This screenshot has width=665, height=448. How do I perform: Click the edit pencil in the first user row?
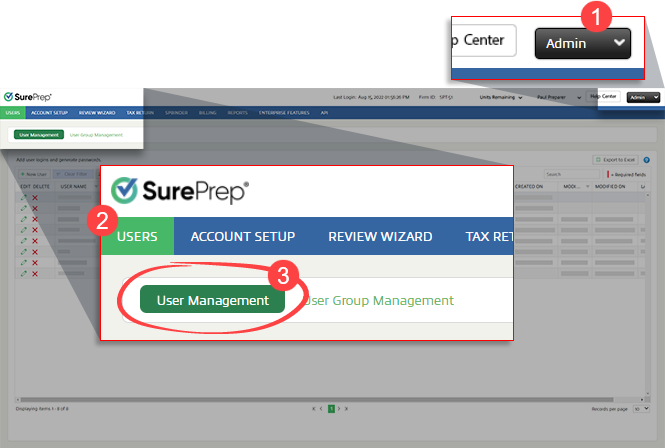tap(24, 197)
